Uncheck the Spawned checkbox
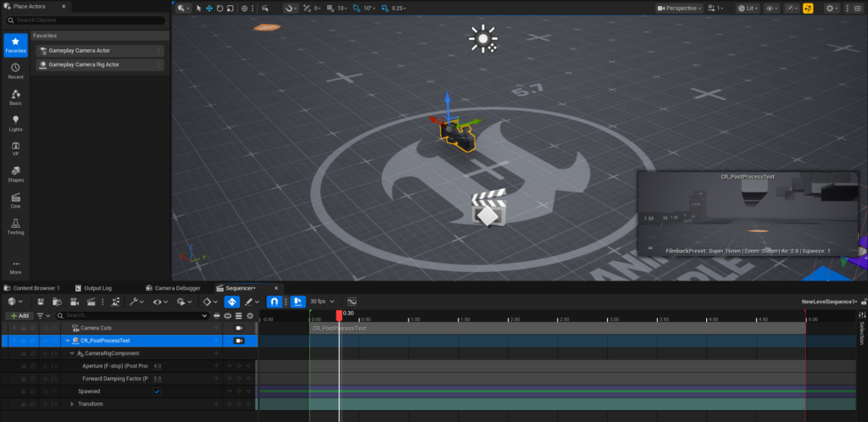This screenshot has height=422, width=868. click(157, 391)
